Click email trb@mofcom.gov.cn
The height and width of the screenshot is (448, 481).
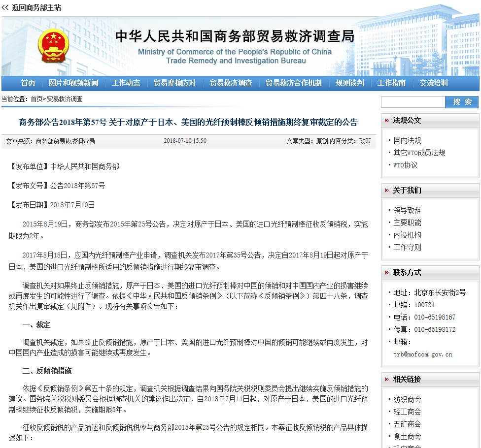[x=423, y=354]
